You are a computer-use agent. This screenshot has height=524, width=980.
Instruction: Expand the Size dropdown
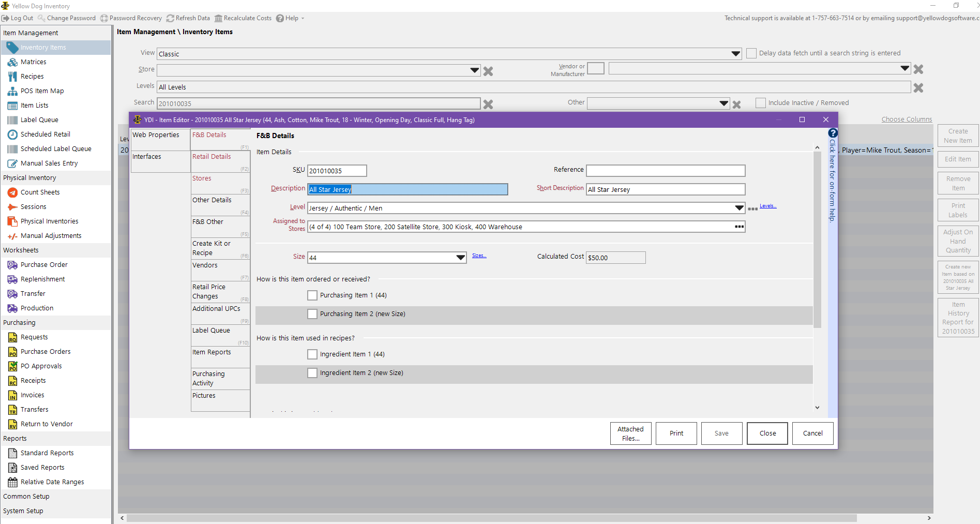pyautogui.click(x=461, y=258)
